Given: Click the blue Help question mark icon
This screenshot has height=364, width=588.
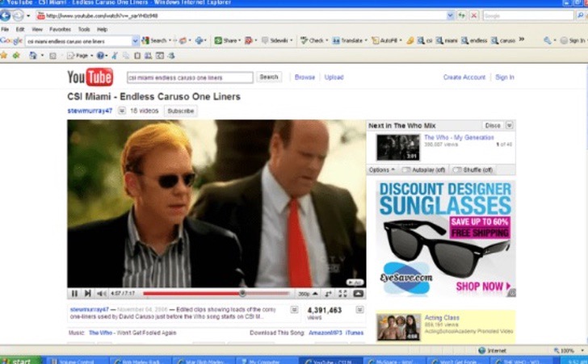Looking at the screenshot, I should tap(100, 56).
